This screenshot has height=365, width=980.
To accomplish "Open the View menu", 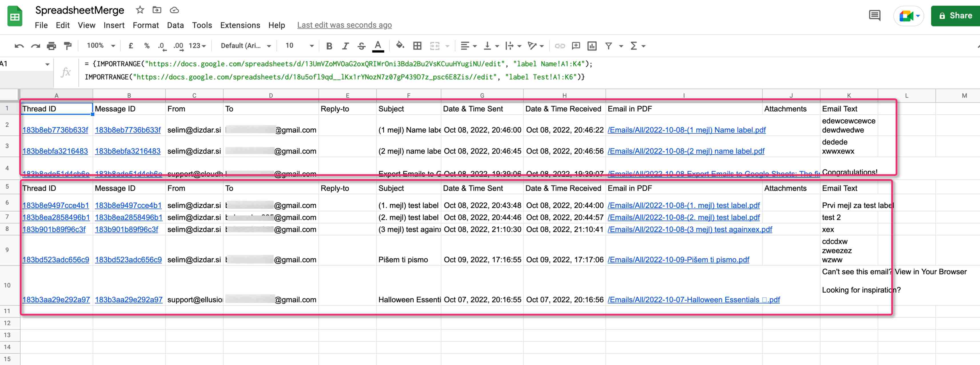I will 86,25.
